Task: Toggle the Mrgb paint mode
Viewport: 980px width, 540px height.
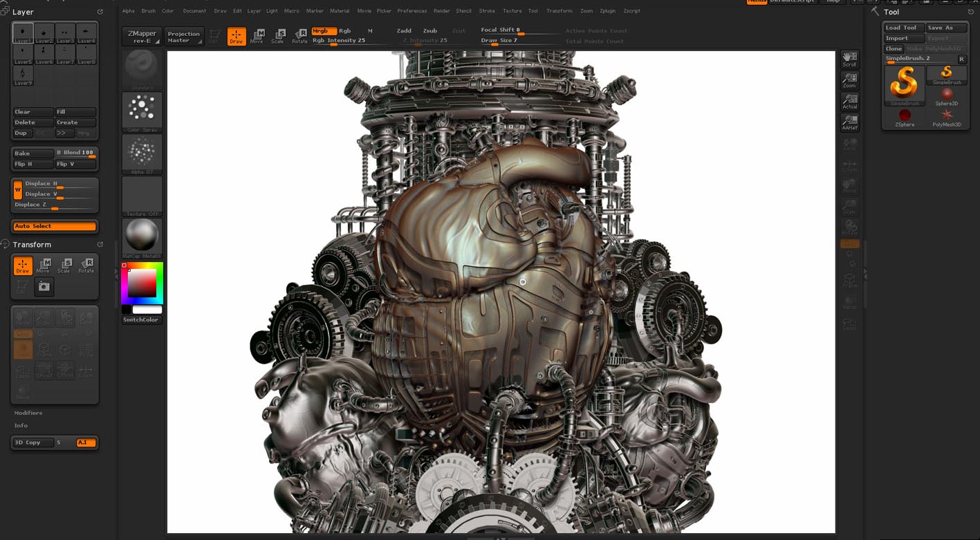Action: [324, 31]
